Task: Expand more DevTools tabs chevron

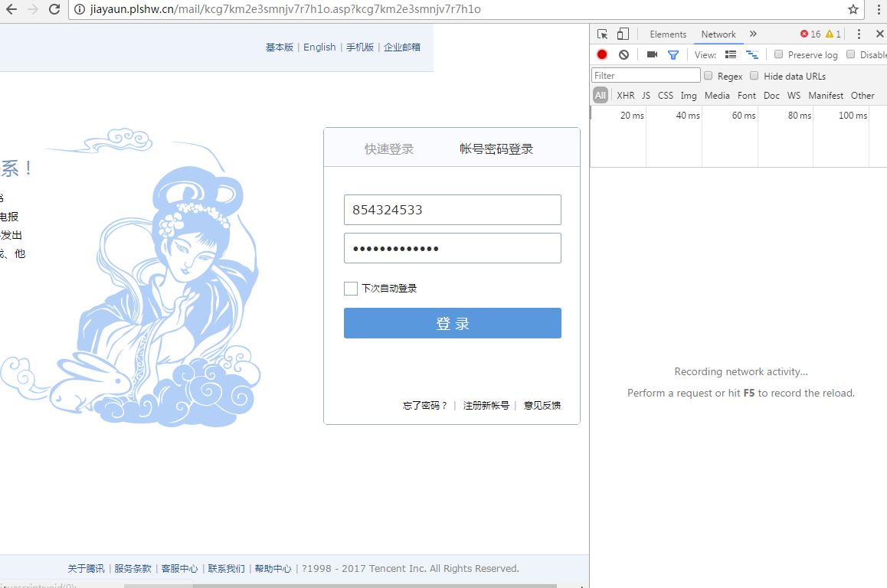Action: [x=753, y=34]
